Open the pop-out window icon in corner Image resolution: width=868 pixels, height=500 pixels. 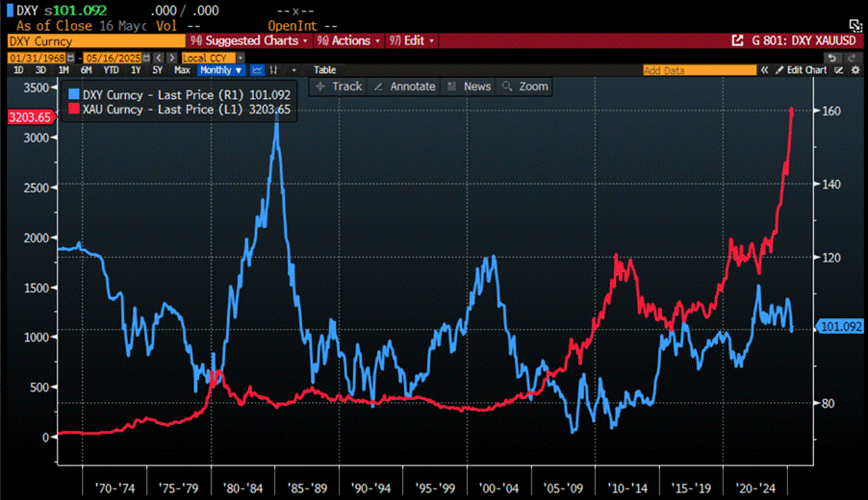point(855,25)
